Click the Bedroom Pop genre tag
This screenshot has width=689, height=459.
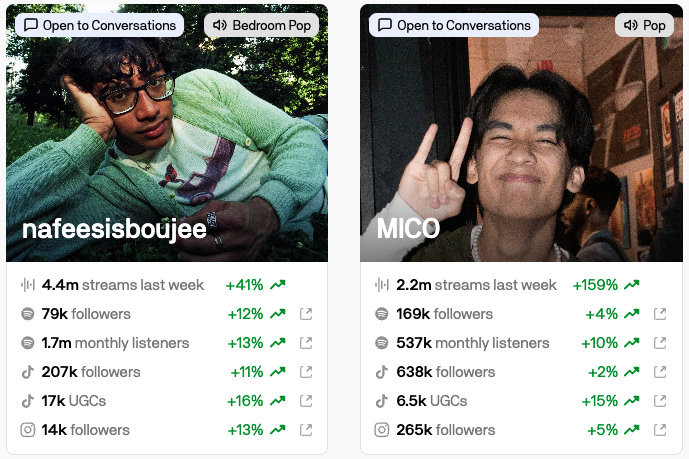261,25
